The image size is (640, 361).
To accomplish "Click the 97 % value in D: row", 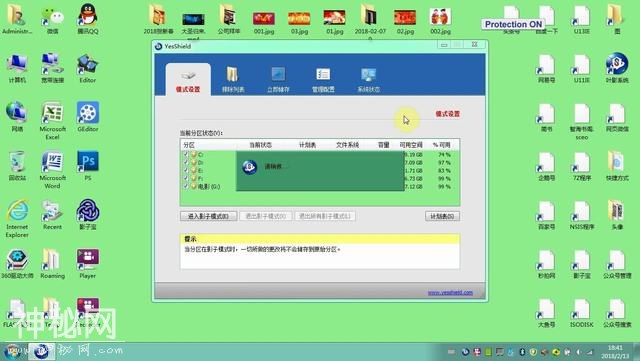I will 444,163.
